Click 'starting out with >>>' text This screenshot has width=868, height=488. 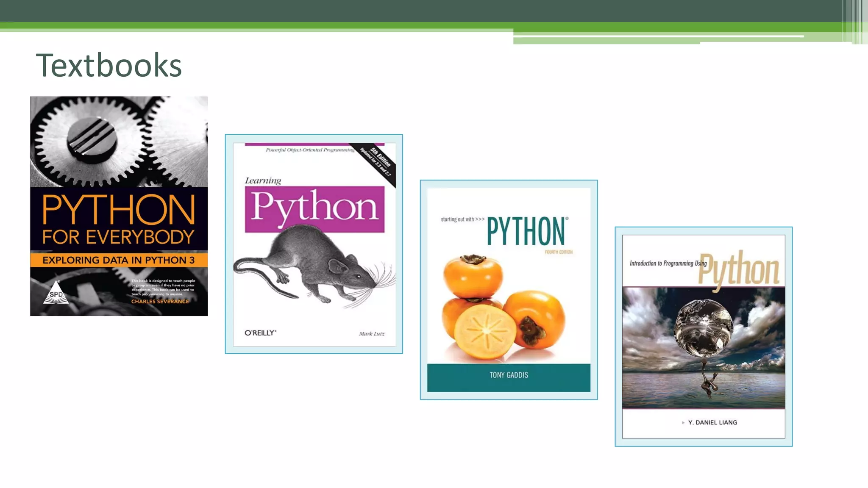pyautogui.click(x=462, y=219)
